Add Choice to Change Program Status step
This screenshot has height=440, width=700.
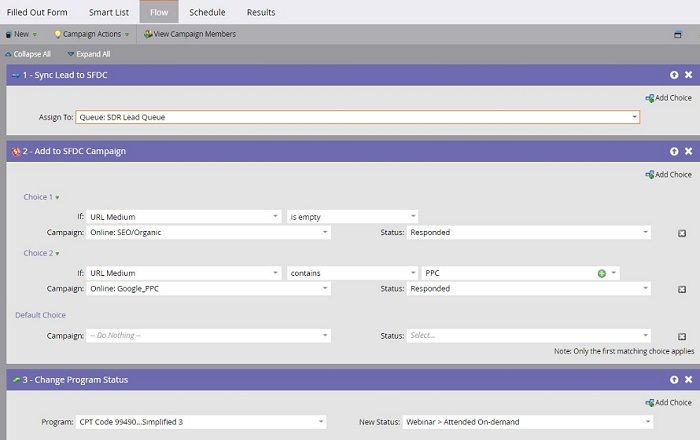pos(668,403)
